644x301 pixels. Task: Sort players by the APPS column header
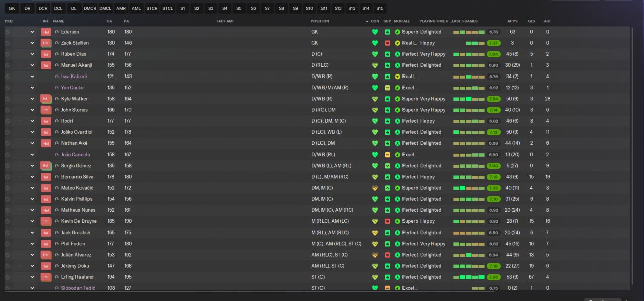pos(512,21)
